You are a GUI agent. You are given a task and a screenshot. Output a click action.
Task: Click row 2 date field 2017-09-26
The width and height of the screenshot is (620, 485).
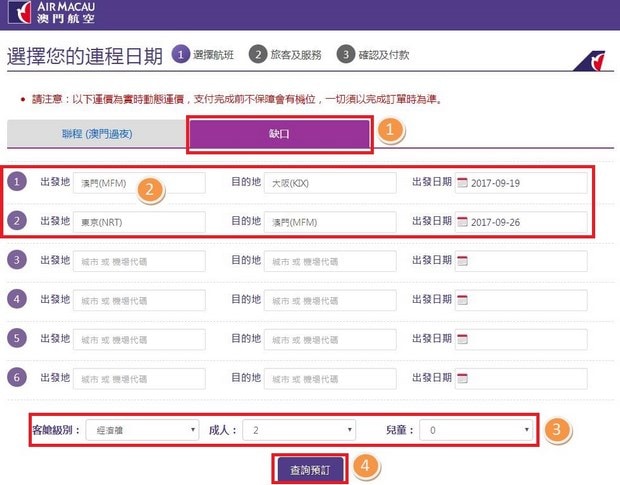(521, 222)
